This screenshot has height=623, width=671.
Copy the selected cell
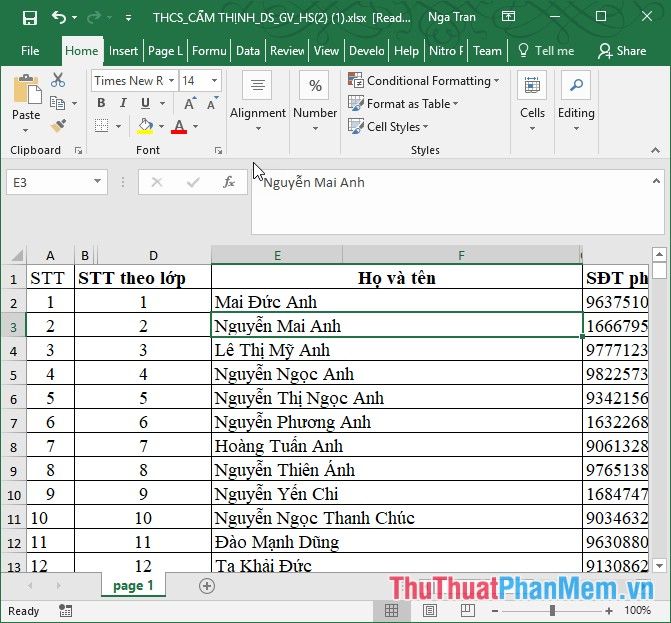pos(57,103)
